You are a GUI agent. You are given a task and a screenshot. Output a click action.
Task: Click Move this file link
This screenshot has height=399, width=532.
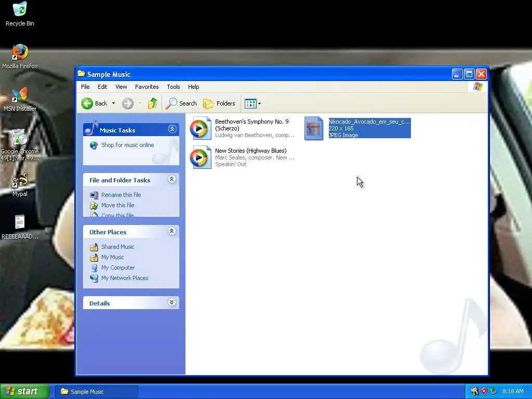118,205
